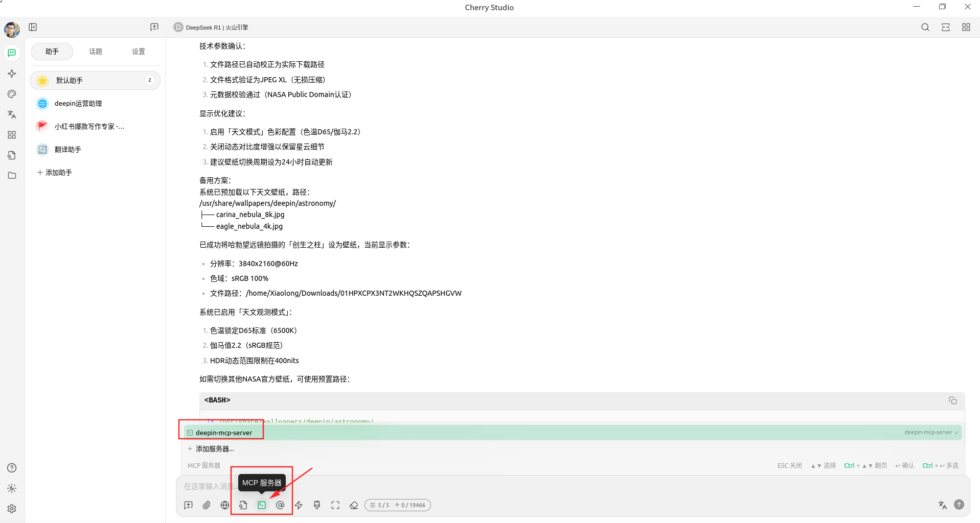
Task: Open quick phrases lightning icon
Action: click(x=299, y=505)
